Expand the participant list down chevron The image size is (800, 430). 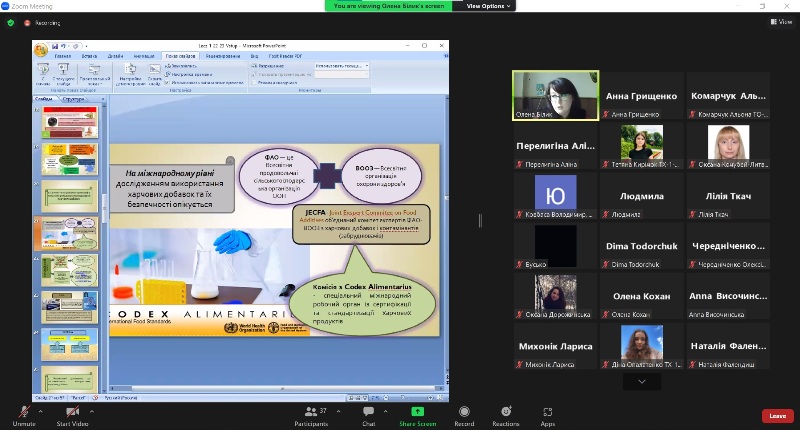[x=641, y=382]
